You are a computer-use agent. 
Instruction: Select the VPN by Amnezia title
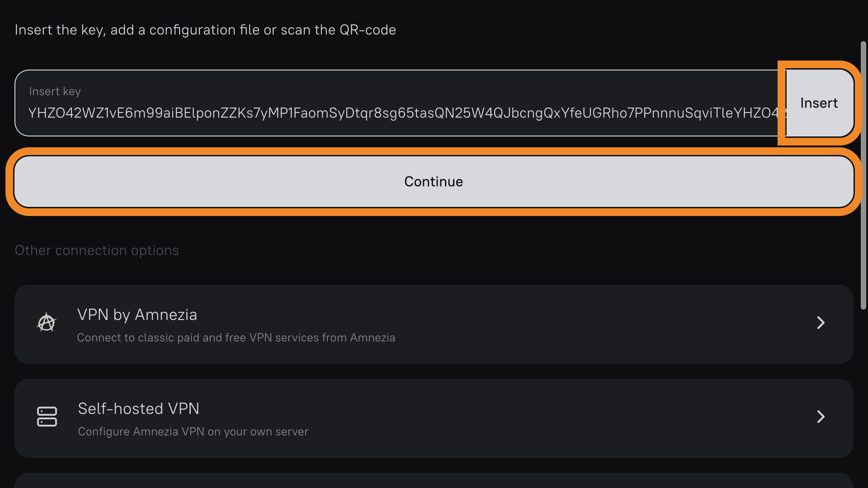click(x=137, y=315)
